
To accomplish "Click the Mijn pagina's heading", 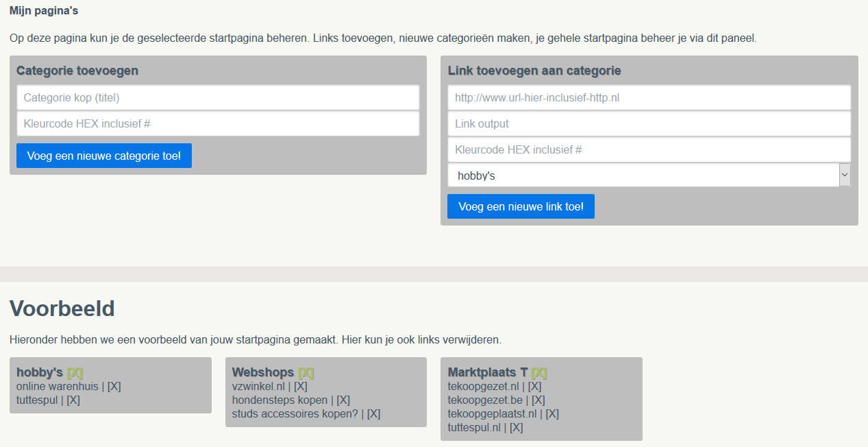I will click(44, 11).
